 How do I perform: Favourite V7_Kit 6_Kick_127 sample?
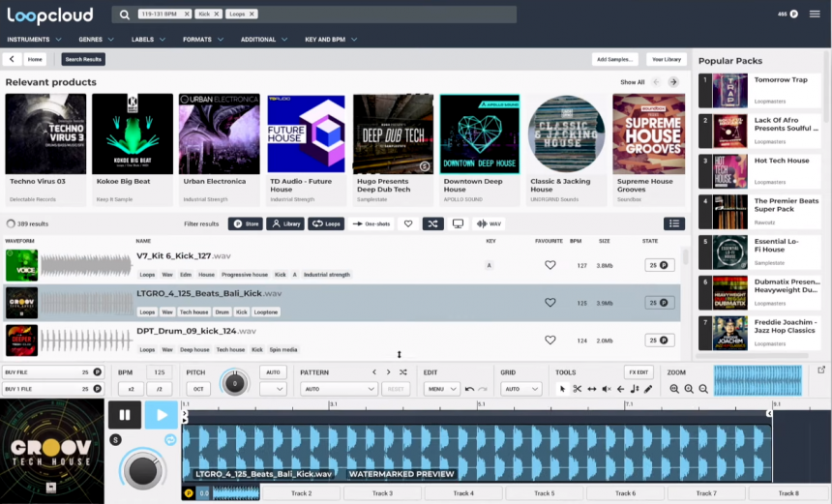(x=550, y=265)
